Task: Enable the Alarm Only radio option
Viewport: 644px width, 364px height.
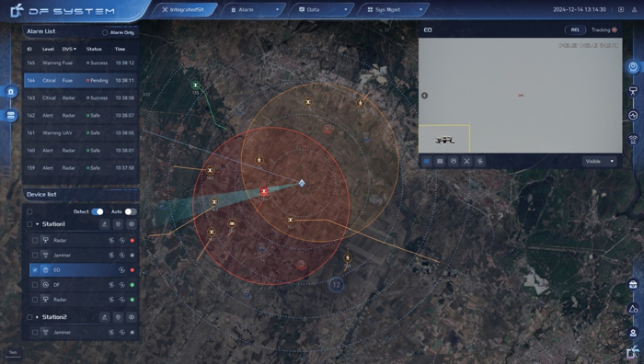Action: 105,32
